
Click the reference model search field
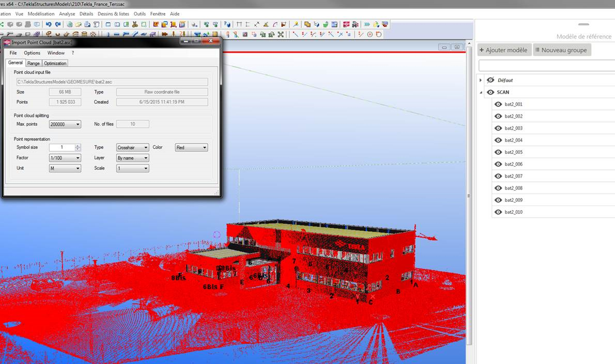click(546, 66)
